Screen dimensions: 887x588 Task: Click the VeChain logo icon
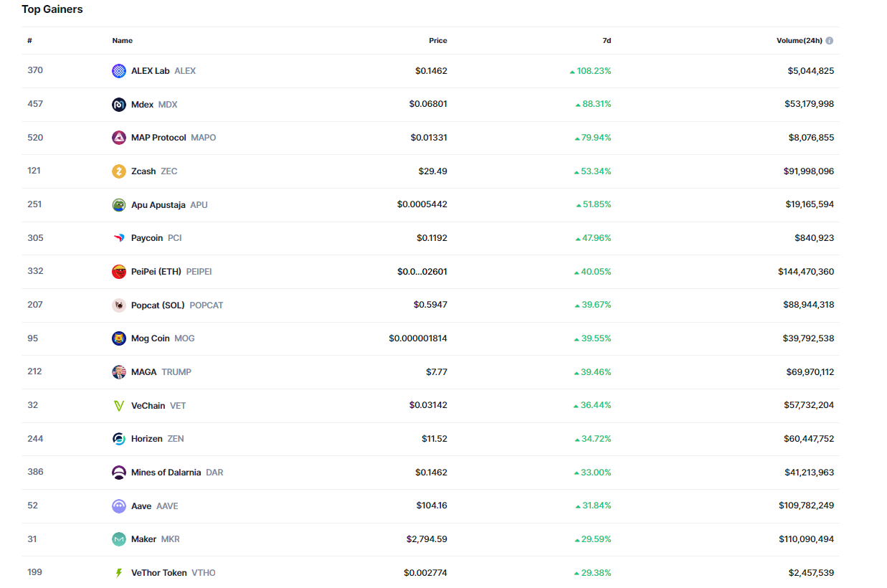tap(119, 406)
